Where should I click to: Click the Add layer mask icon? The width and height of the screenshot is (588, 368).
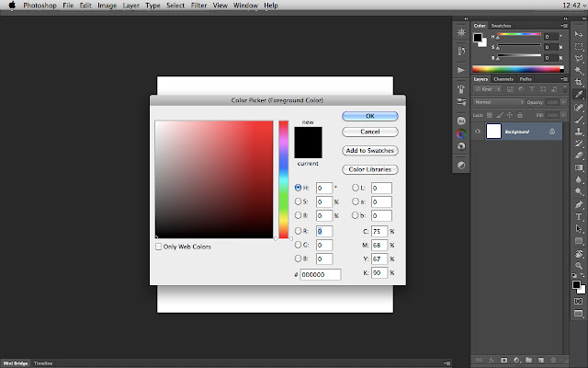(503, 360)
